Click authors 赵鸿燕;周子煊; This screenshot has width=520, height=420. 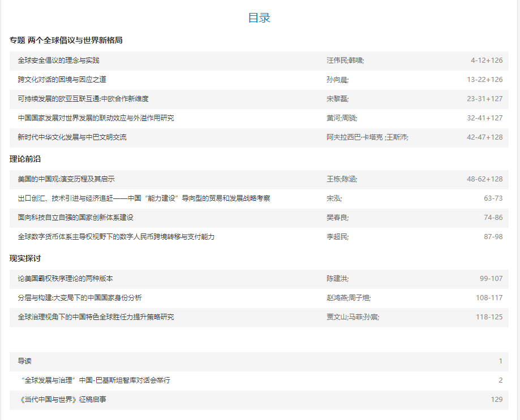tap(349, 298)
